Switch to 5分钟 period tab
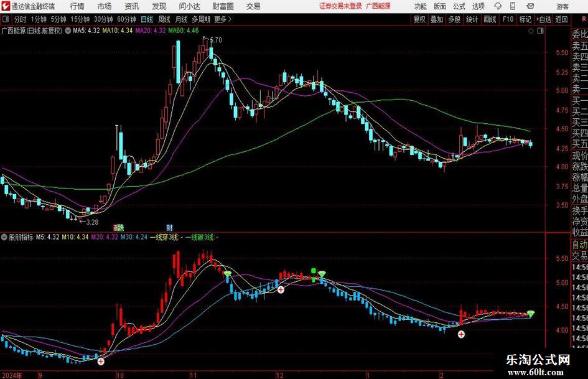 point(58,19)
